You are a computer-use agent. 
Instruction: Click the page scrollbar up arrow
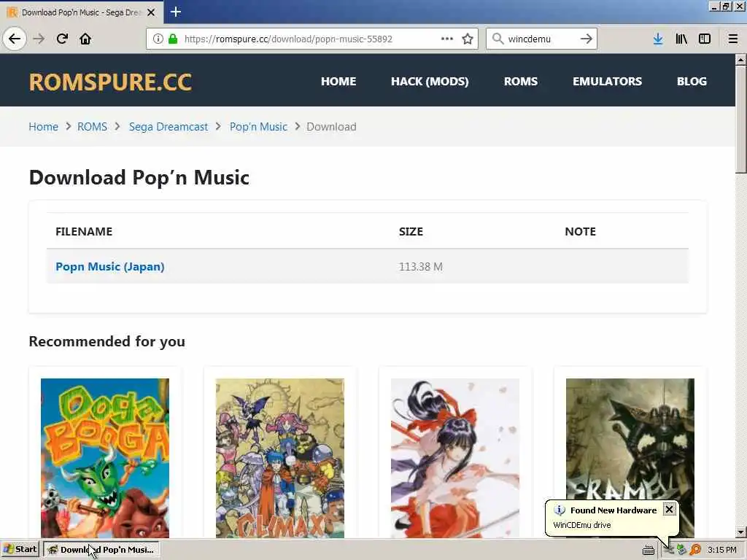click(741, 60)
